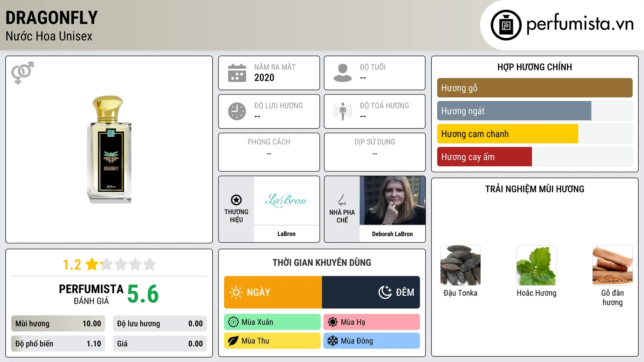Click the Hương cay ấm accord bar

pyautogui.click(x=535, y=157)
